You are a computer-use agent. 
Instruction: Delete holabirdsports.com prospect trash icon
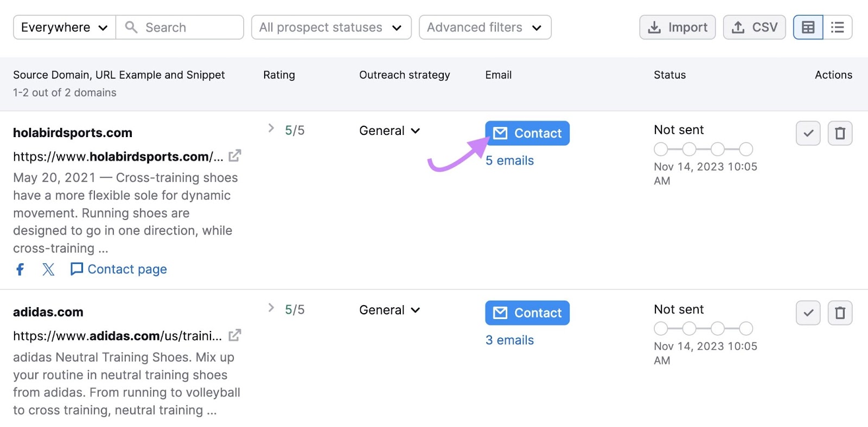[840, 133]
